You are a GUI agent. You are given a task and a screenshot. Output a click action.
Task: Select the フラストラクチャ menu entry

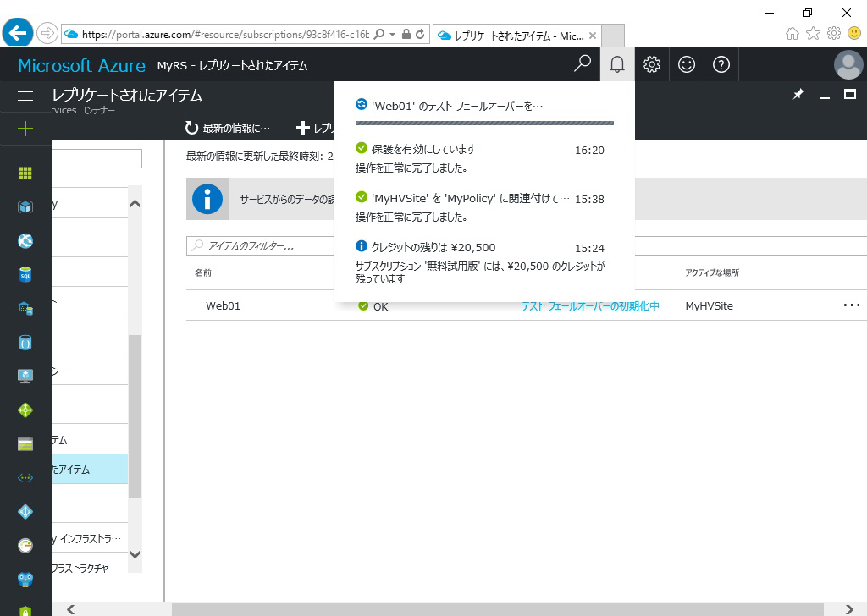click(90, 568)
